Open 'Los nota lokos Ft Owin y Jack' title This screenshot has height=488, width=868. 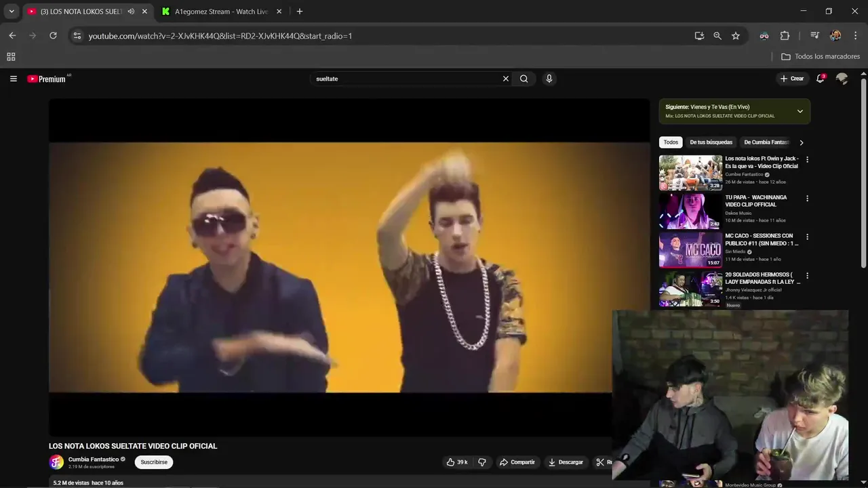[762, 162]
